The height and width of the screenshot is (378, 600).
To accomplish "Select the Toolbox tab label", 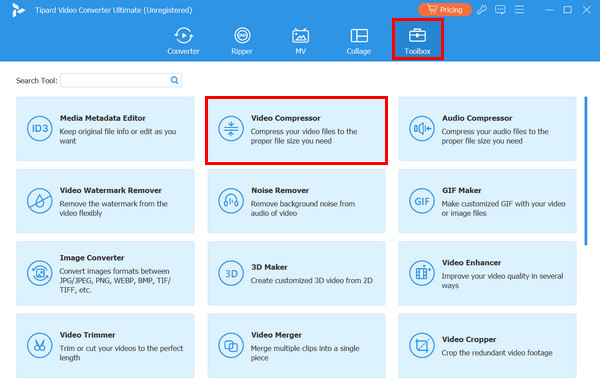I will 417,51.
